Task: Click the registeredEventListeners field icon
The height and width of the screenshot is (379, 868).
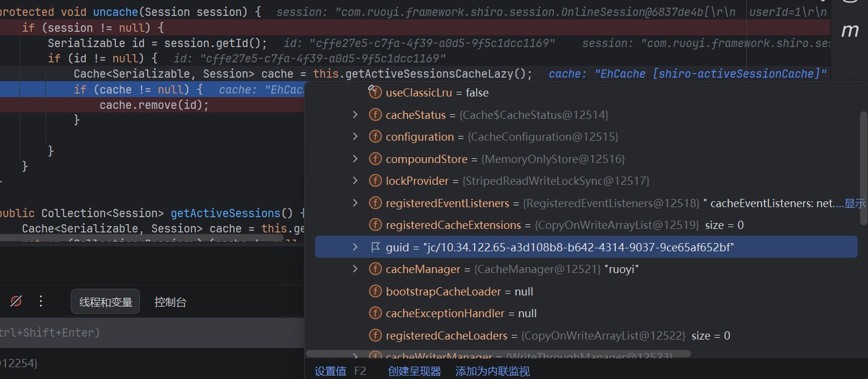Action: click(375, 203)
